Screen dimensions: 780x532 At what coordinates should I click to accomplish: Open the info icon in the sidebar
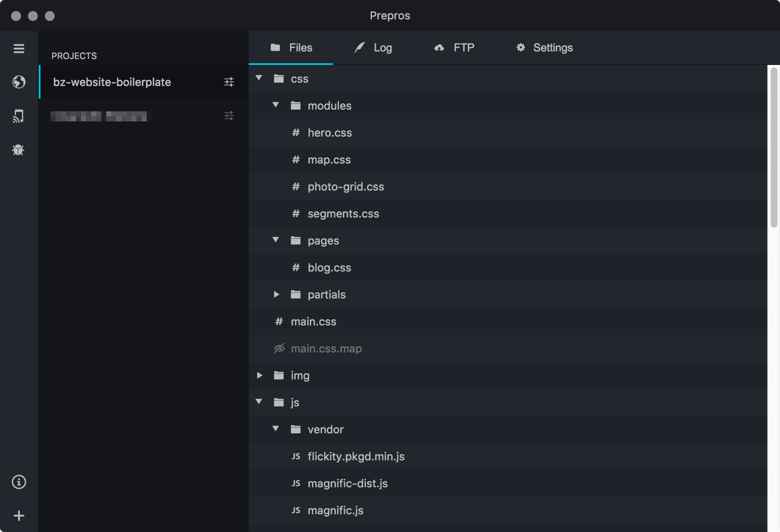(19, 482)
